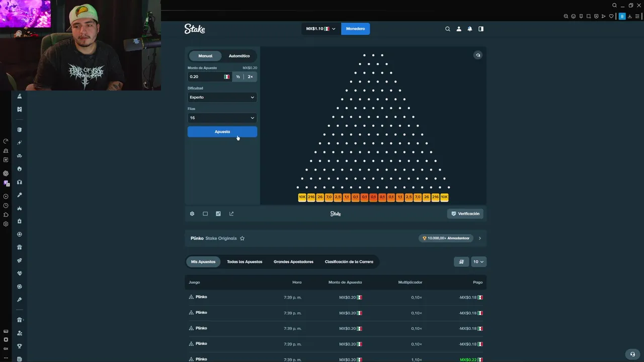Click the browser heart bookmark icon
644x362 pixels.
tap(611, 16)
